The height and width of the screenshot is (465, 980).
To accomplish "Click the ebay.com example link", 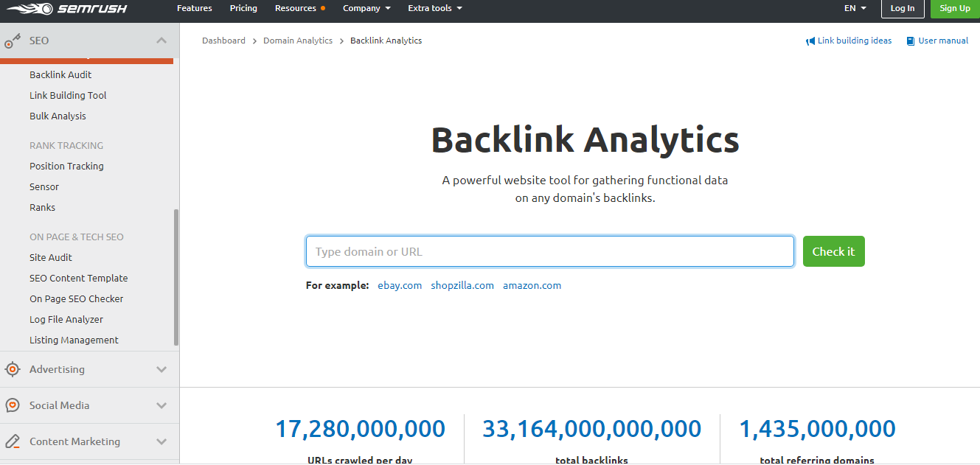I will tap(400, 285).
